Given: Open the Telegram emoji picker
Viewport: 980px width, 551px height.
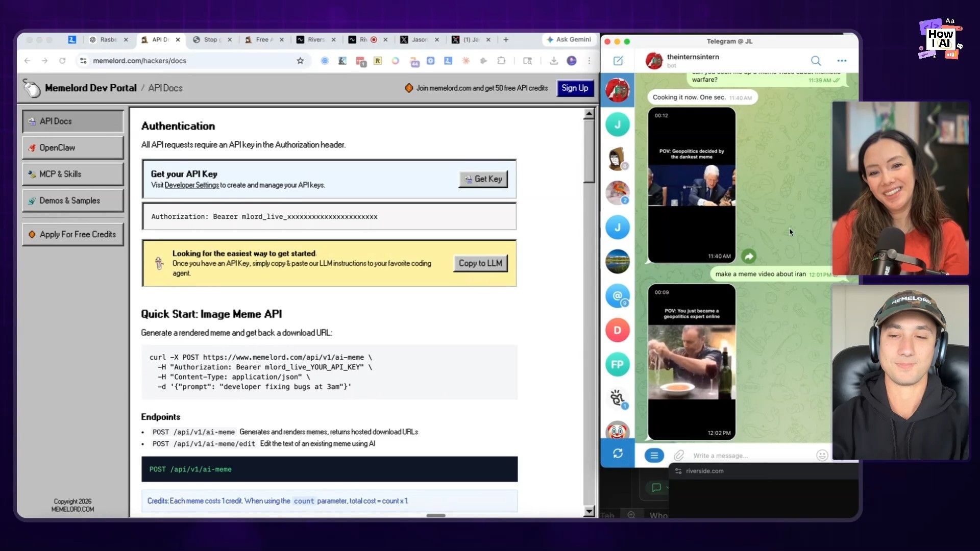Looking at the screenshot, I should point(822,455).
